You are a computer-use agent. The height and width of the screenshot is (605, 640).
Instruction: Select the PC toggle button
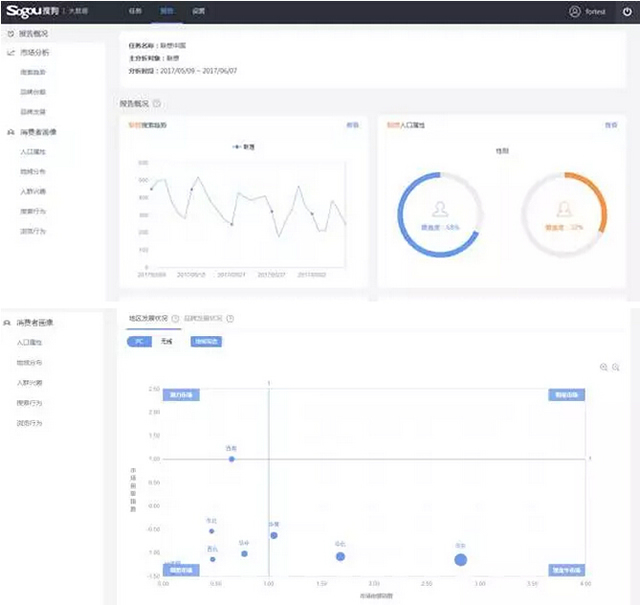(x=138, y=341)
